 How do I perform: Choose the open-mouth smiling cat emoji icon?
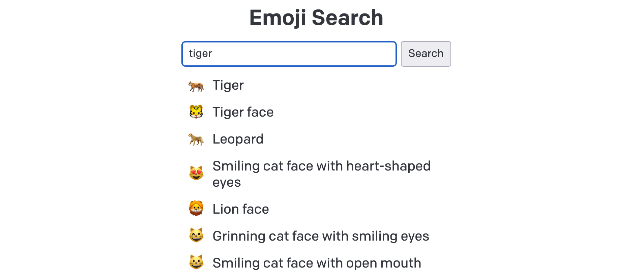(x=196, y=262)
